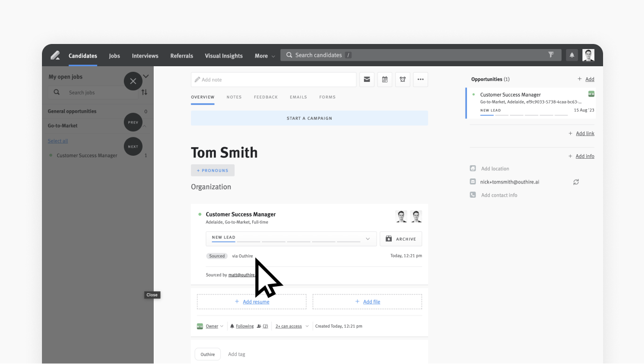Click the Outhire tag

208,354
